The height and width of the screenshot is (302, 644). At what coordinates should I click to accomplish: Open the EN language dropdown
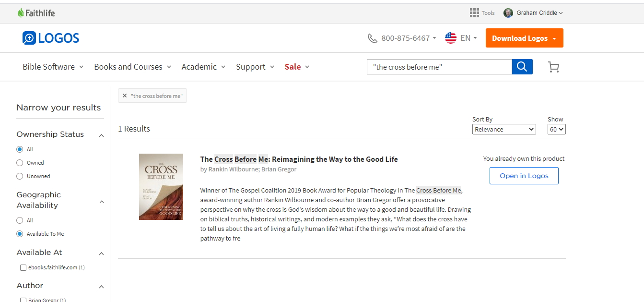(469, 38)
